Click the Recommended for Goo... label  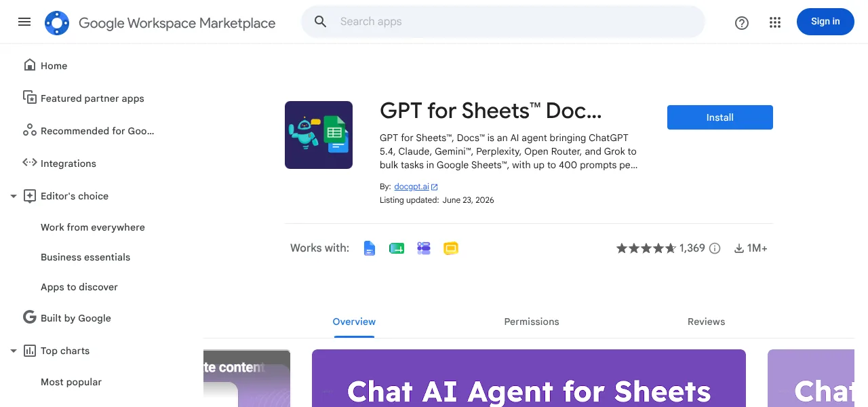(x=98, y=131)
